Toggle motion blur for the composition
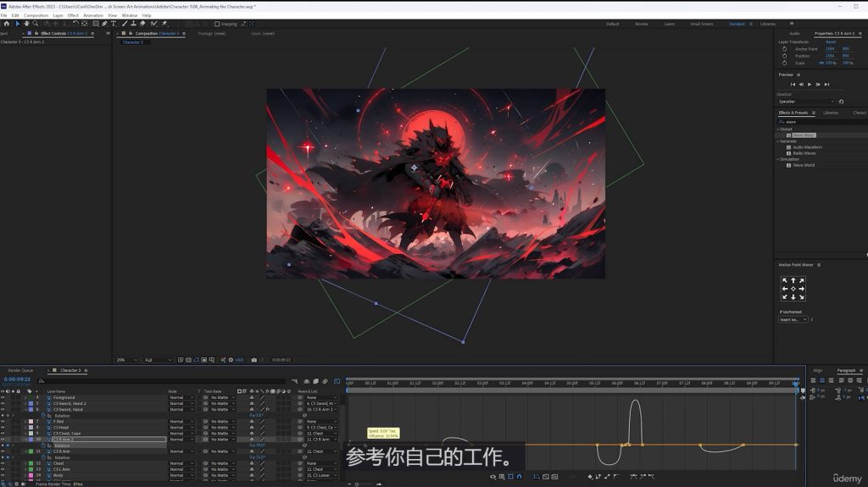This screenshot has width=868, height=487. (325, 381)
